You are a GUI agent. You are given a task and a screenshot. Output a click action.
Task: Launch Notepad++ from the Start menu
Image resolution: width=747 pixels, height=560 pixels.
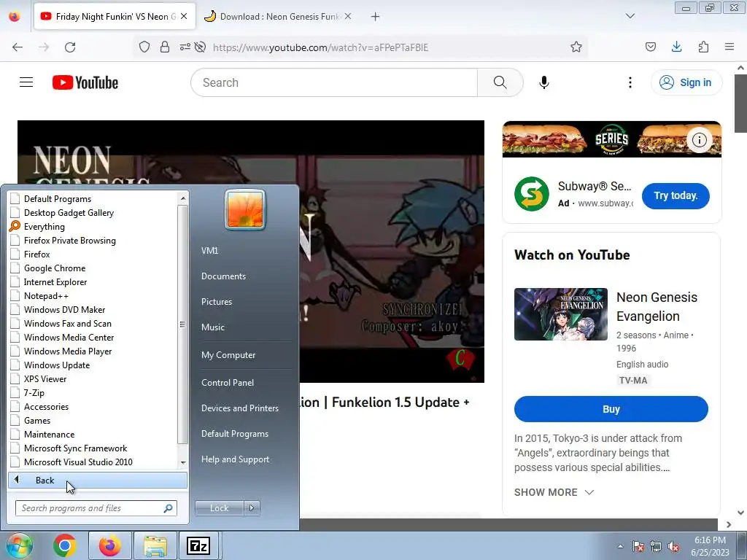click(x=46, y=296)
